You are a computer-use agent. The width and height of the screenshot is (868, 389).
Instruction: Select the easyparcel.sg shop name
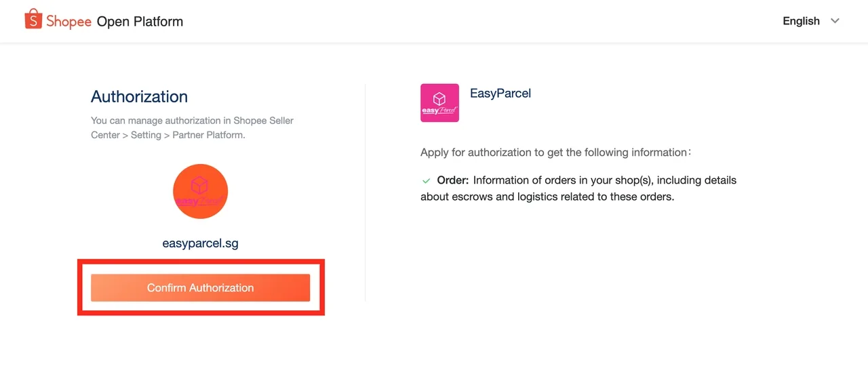[200, 243]
